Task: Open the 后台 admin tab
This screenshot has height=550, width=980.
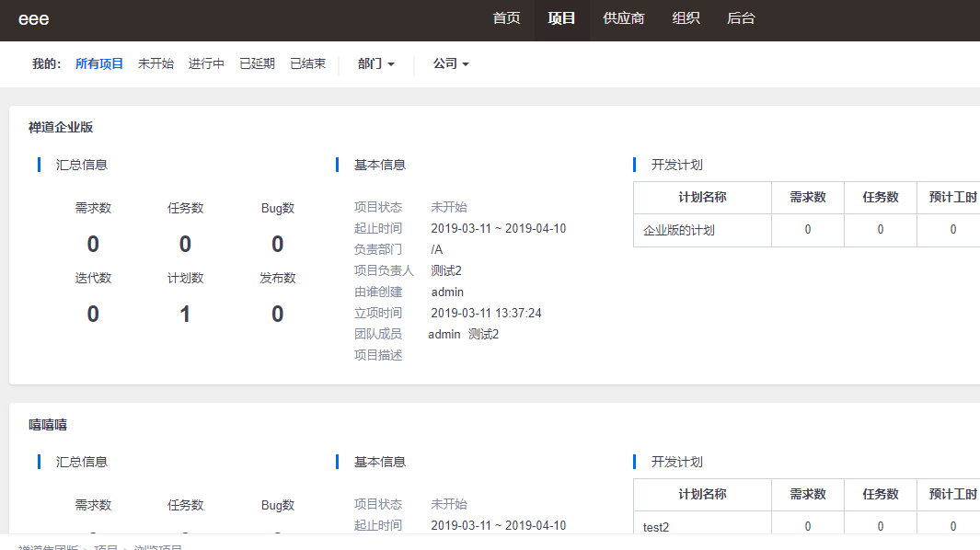Action: click(741, 18)
